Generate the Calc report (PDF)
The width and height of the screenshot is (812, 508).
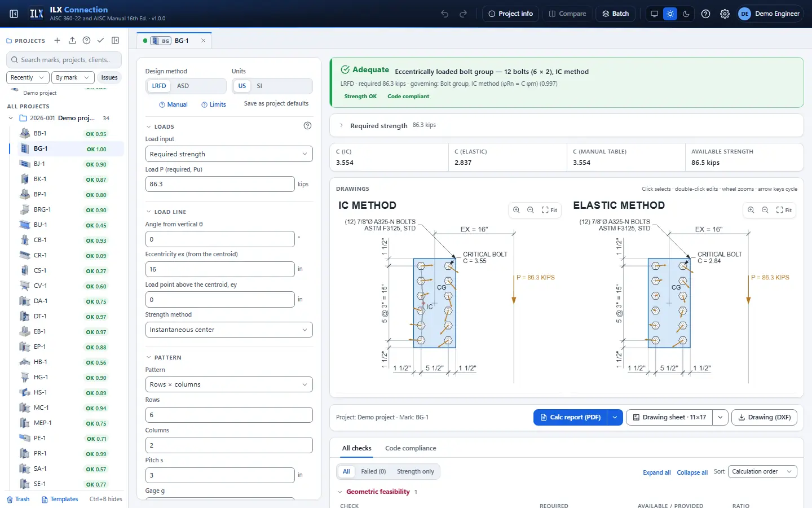[x=570, y=418]
